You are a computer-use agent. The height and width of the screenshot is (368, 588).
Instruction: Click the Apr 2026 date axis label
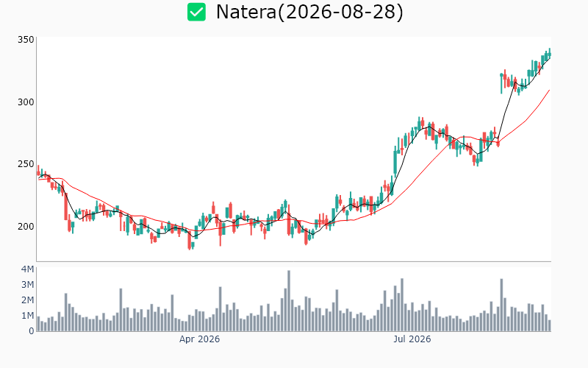(199, 339)
